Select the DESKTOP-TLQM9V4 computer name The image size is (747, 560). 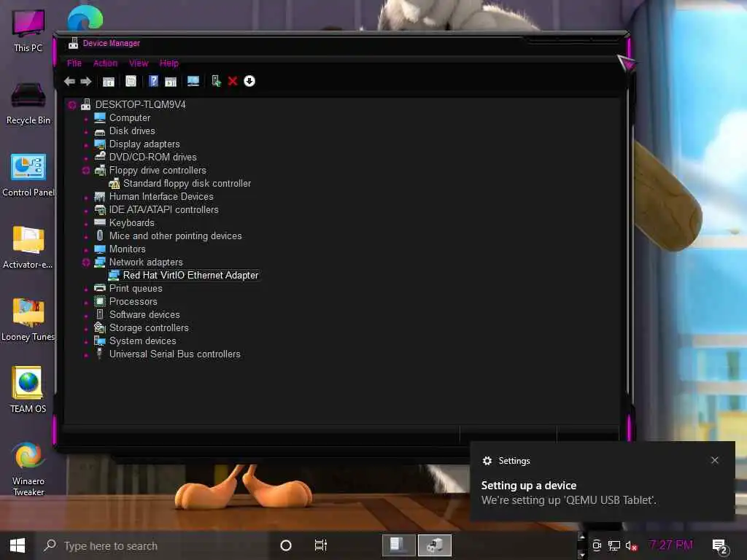(141, 104)
